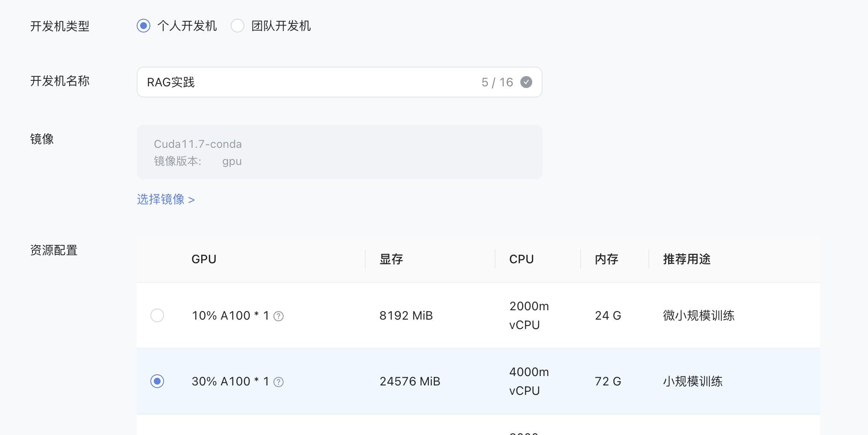Select the 个人开发机 radio button
Image resolution: width=868 pixels, height=435 pixels.
(144, 26)
